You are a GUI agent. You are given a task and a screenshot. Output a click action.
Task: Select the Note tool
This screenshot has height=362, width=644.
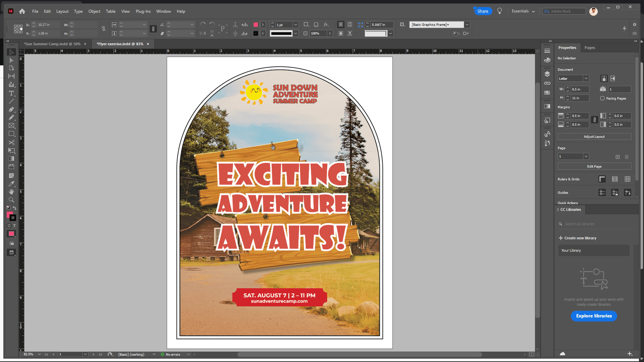tap(11, 176)
